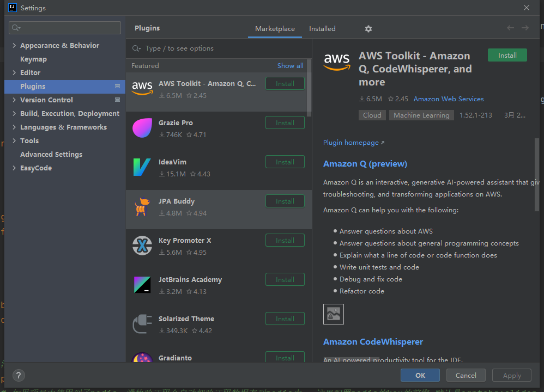This screenshot has width=544, height=392.
Task: Install the JPA Buddy plugin
Action: (285, 201)
